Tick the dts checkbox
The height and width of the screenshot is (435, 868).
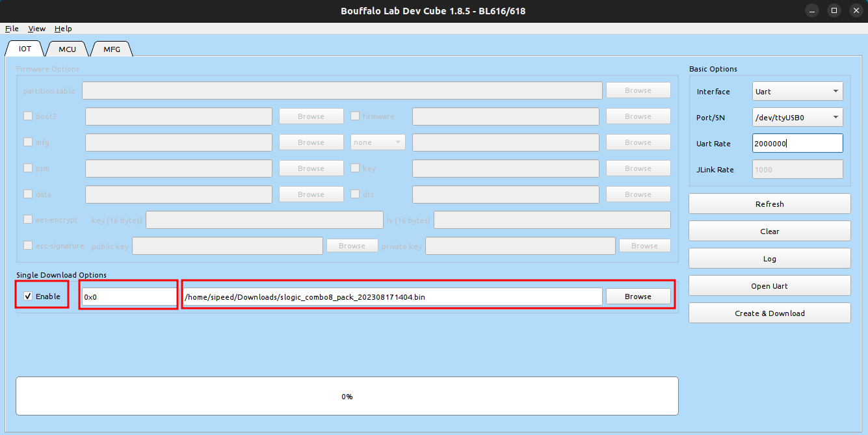point(355,194)
